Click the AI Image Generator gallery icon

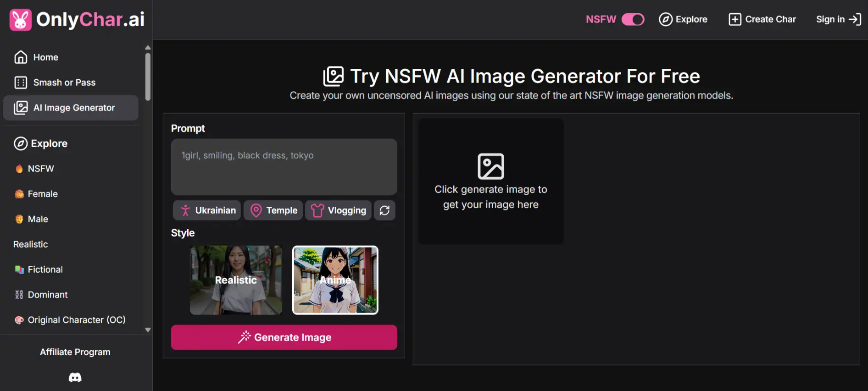(x=21, y=108)
